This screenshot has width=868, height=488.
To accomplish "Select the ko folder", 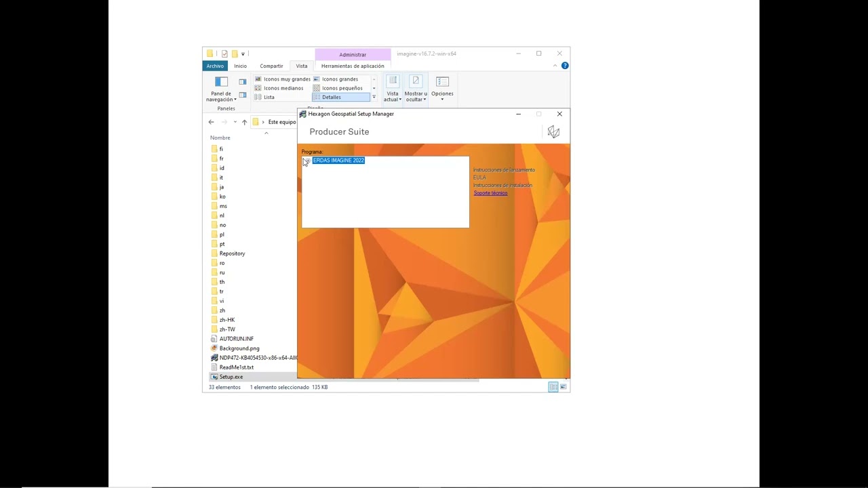I will click(218, 197).
